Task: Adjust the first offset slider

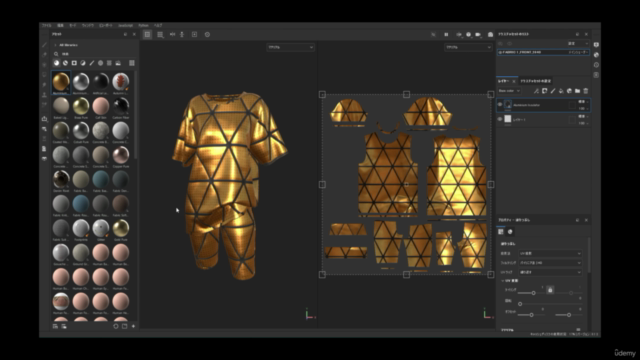Action: tap(531, 315)
